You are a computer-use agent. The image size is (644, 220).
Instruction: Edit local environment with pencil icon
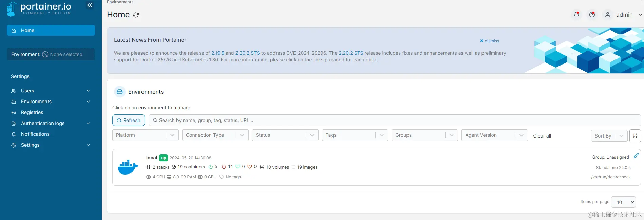(x=636, y=155)
